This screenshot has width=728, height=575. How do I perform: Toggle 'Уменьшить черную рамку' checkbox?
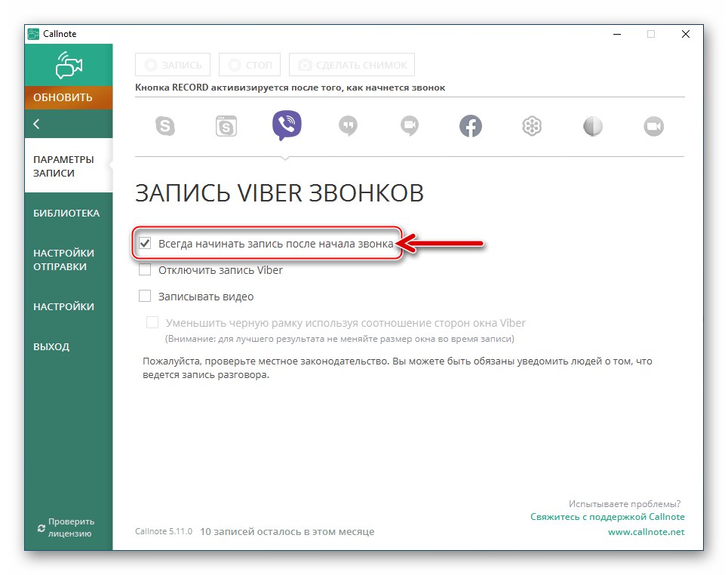(x=152, y=322)
